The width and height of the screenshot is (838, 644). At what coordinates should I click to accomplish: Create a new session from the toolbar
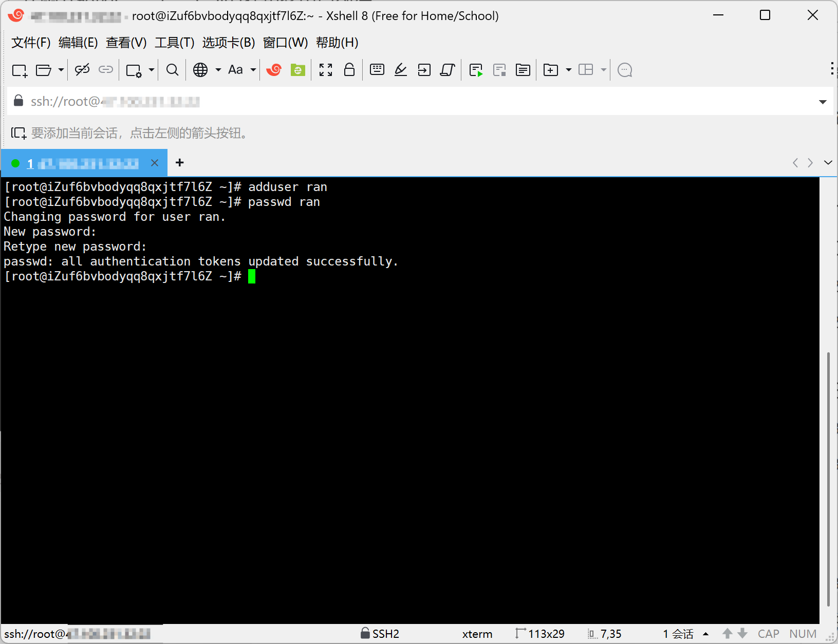pyautogui.click(x=20, y=70)
